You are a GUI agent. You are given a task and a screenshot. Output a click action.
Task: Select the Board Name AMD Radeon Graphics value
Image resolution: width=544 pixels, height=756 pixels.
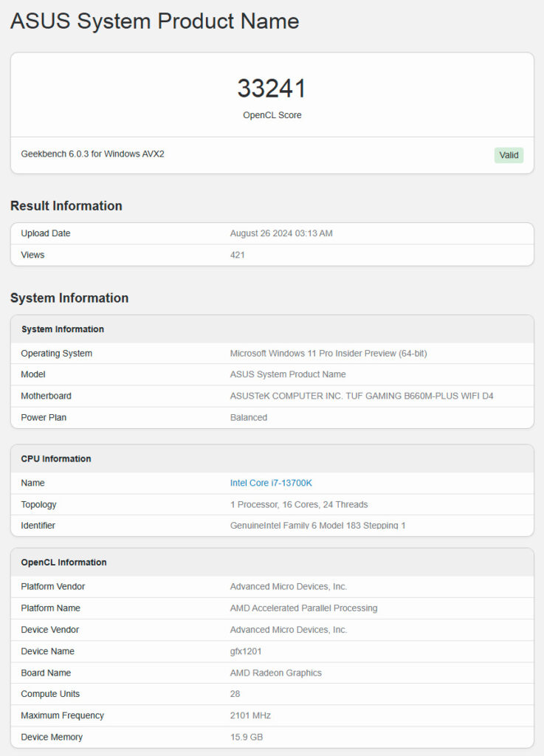(x=275, y=673)
